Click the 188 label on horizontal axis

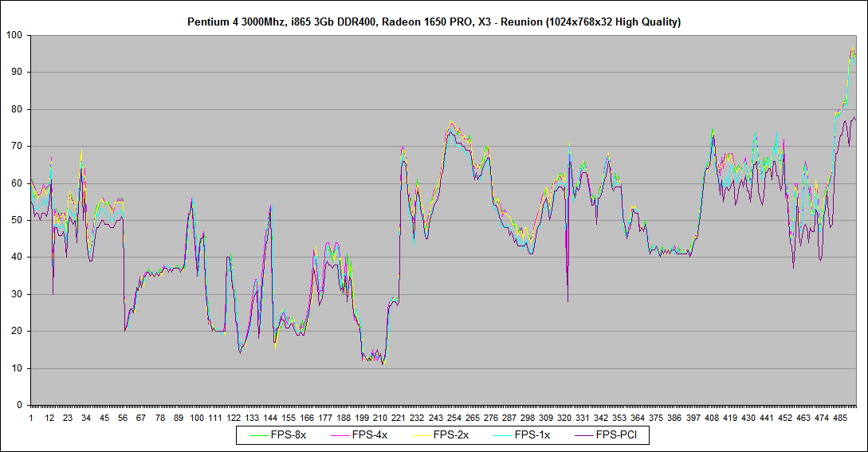(344, 419)
